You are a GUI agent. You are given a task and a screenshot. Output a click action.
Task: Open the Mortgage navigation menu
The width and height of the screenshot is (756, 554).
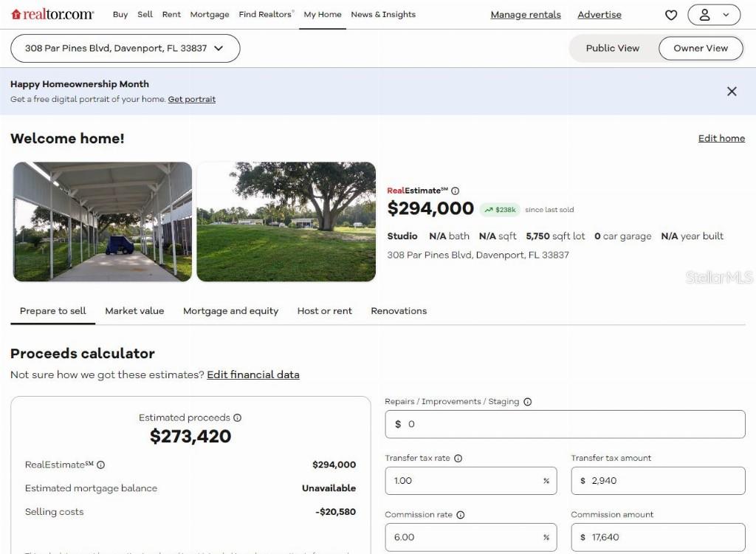point(209,15)
